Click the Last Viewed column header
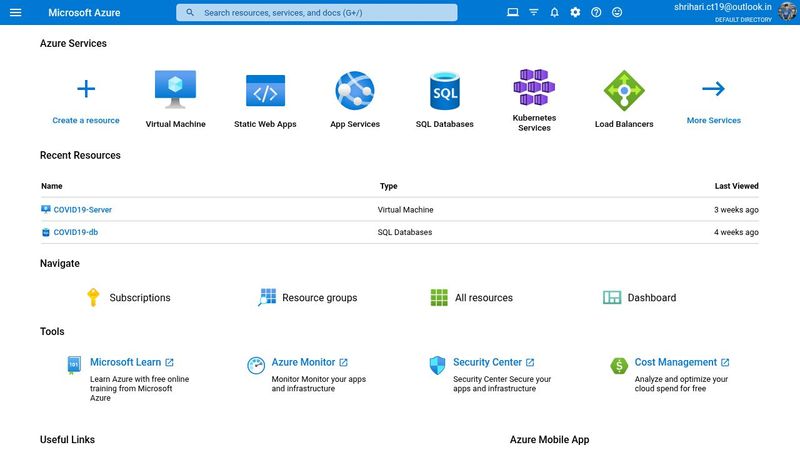The width and height of the screenshot is (800, 450). pos(736,186)
